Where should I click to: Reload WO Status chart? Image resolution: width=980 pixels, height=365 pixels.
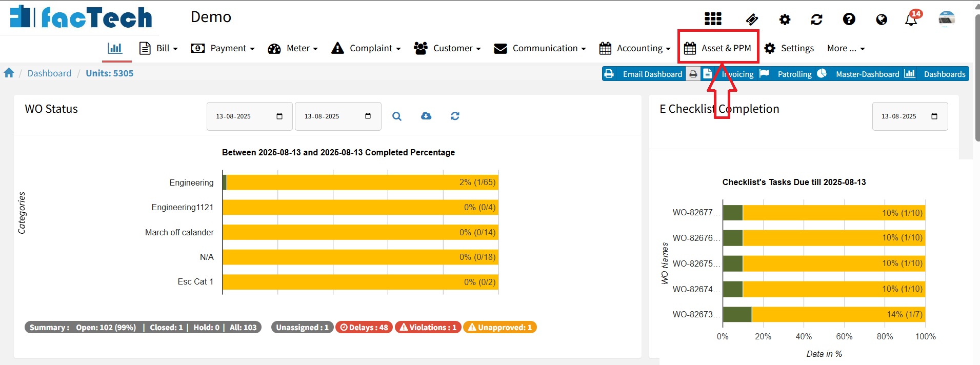point(454,116)
